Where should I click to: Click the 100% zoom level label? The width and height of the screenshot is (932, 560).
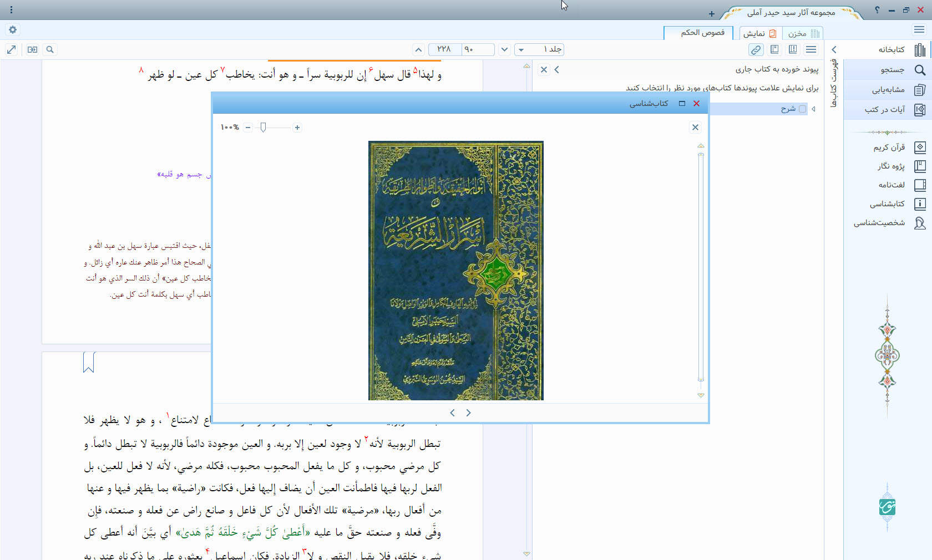[230, 128]
